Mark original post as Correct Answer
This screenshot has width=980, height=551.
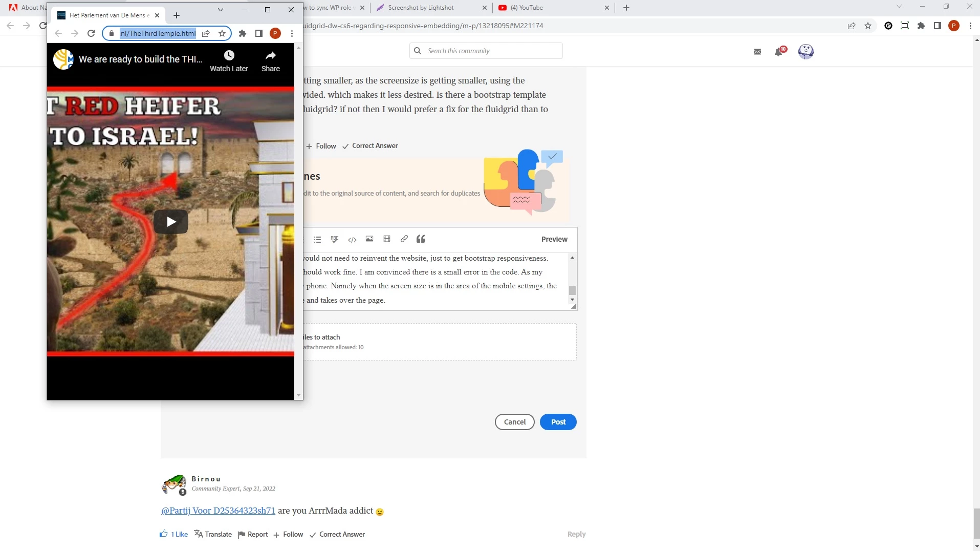pyautogui.click(x=370, y=146)
